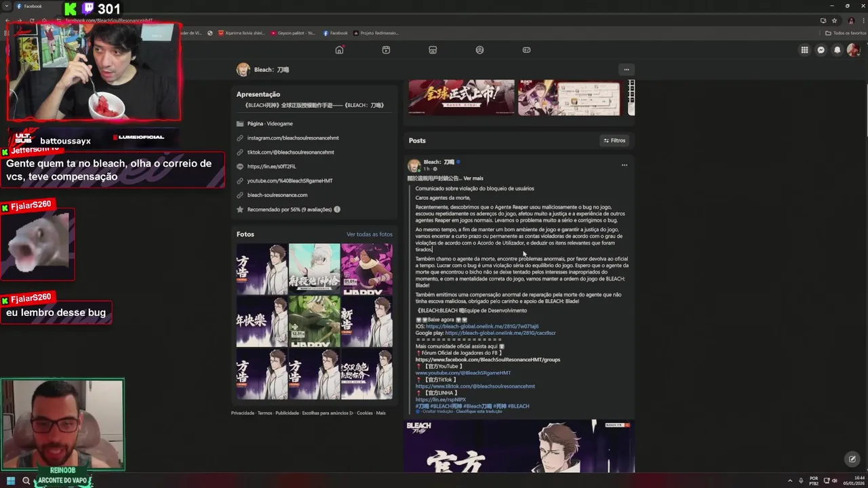Open the Notifications bell
The image size is (868, 488).
click(x=837, y=49)
